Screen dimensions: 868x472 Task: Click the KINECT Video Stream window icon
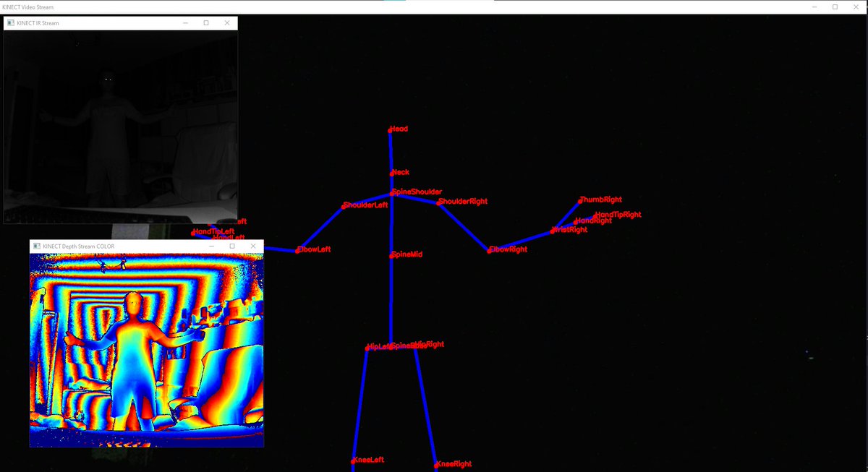click(x=5, y=7)
